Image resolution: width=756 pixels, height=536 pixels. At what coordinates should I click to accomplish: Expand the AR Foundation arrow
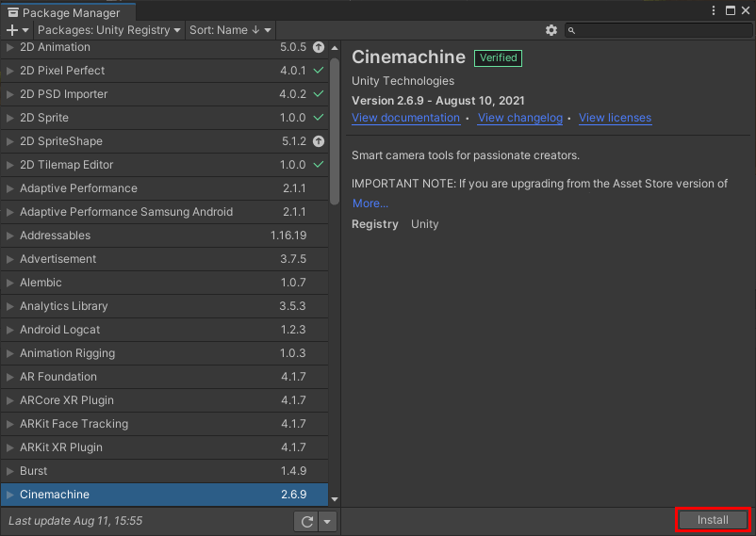pos(9,377)
